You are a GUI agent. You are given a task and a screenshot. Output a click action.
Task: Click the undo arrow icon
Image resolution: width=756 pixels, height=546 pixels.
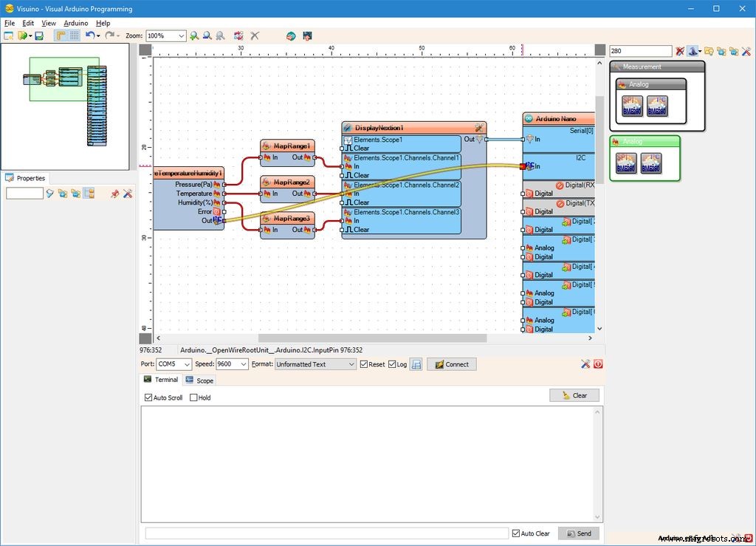point(89,35)
